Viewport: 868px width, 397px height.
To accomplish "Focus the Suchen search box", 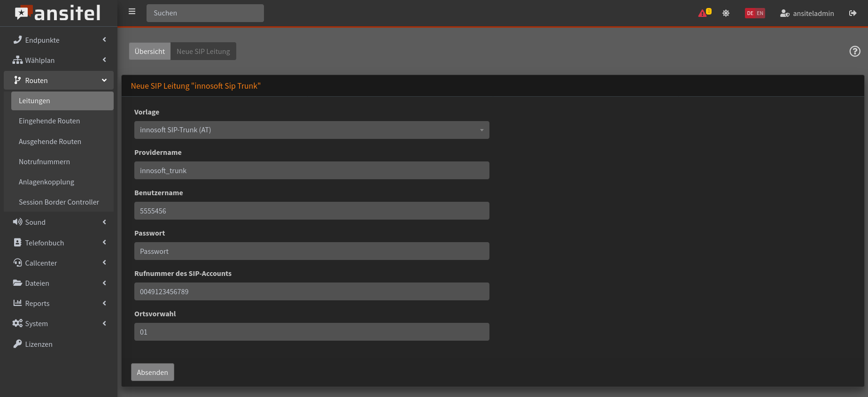I will (x=205, y=13).
